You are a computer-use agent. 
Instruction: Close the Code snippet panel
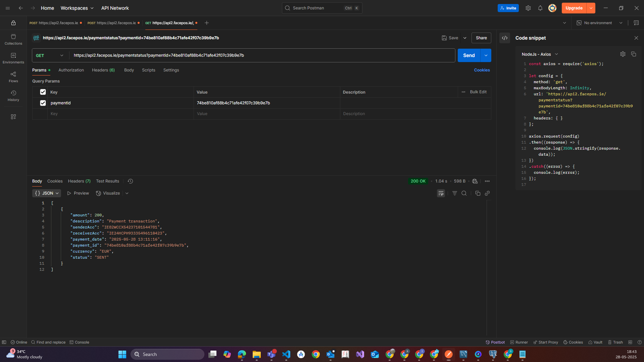click(636, 38)
